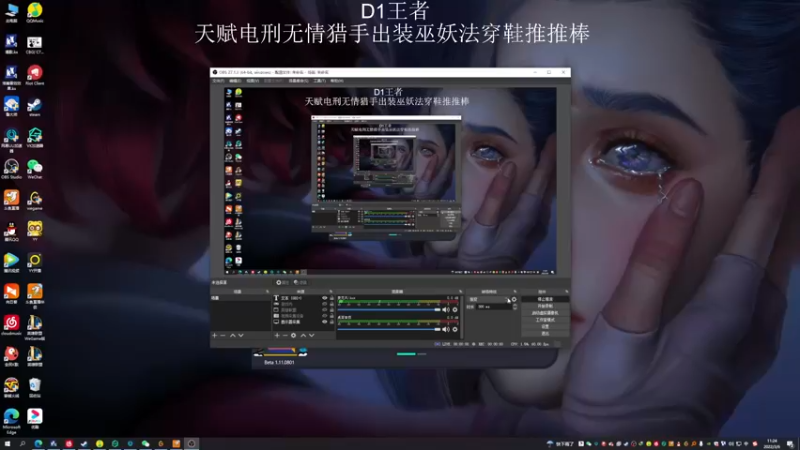Open the last menu in OBS menu bar
Image resolution: width=800 pixels, height=450 pixels.
337,81
